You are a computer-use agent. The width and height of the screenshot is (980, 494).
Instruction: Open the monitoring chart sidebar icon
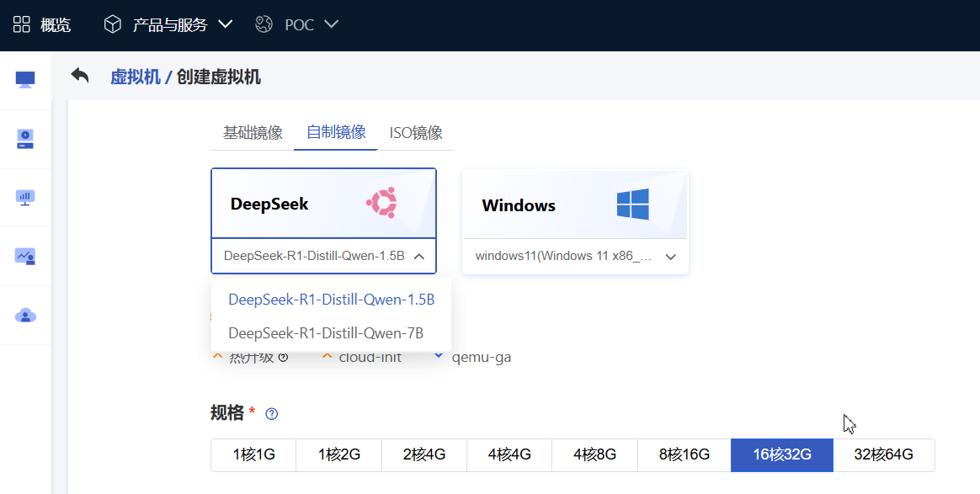point(25,257)
